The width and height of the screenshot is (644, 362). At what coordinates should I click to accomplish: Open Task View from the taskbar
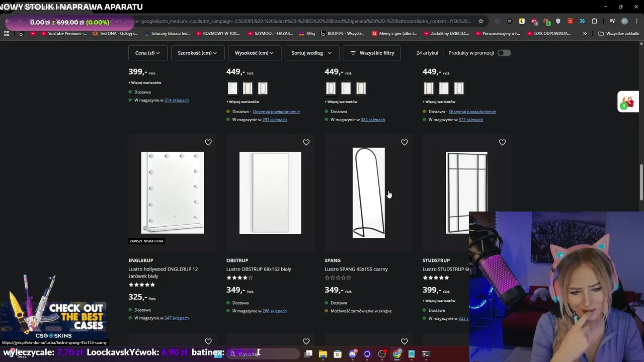pos(308,354)
